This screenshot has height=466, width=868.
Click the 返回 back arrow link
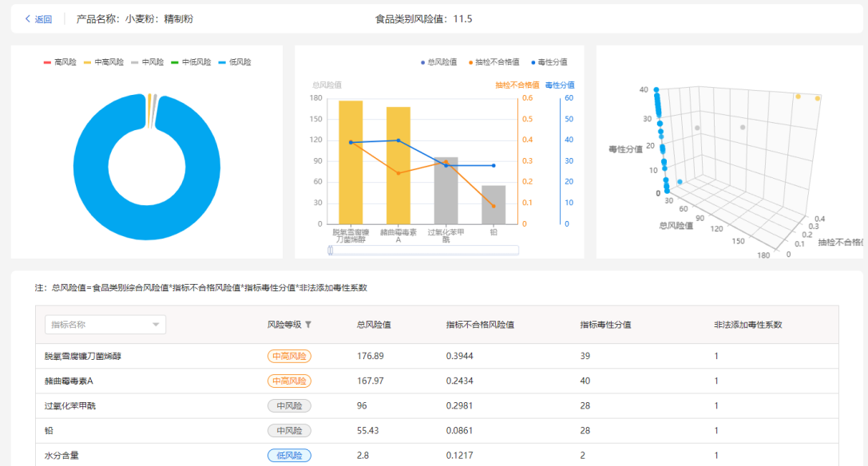tap(38, 19)
